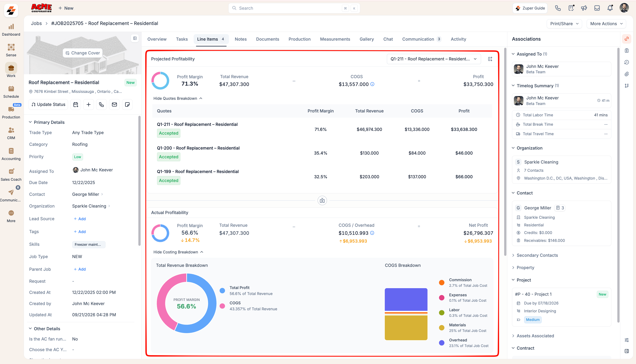Hide Quotes Breakdown section
This screenshot has width=636, height=364.
coord(178,98)
